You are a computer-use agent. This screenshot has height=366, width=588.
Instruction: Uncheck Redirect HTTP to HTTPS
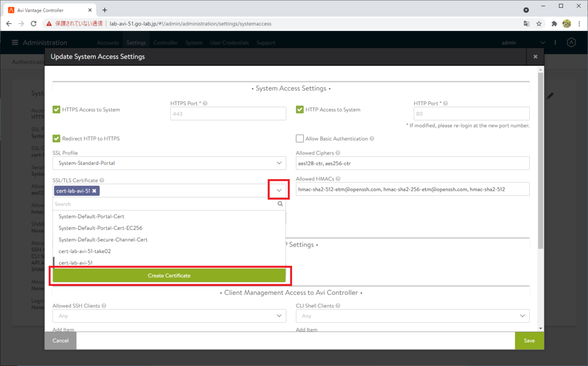(56, 138)
